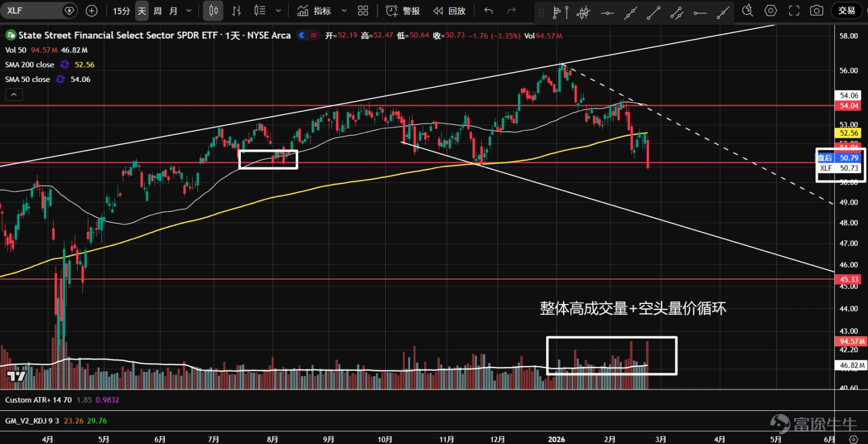Create an alert with the 警报 button

click(403, 11)
